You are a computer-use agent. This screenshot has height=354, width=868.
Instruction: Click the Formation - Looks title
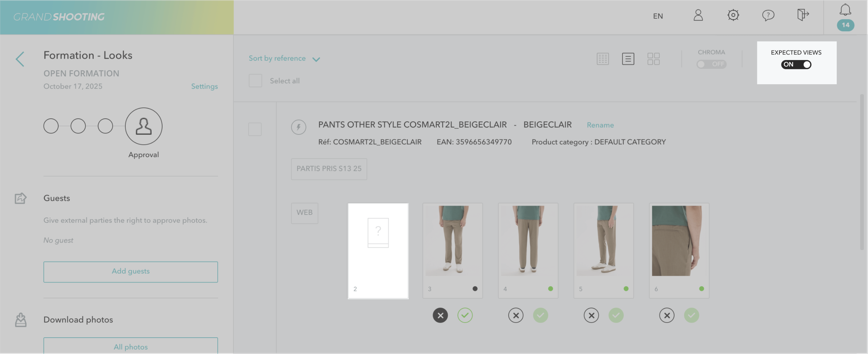tap(88, 55)
